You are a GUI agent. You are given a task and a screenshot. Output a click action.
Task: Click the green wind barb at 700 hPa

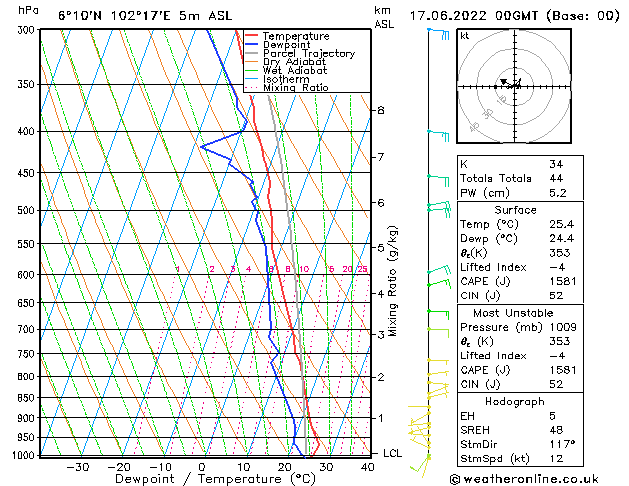pos(438,332)
